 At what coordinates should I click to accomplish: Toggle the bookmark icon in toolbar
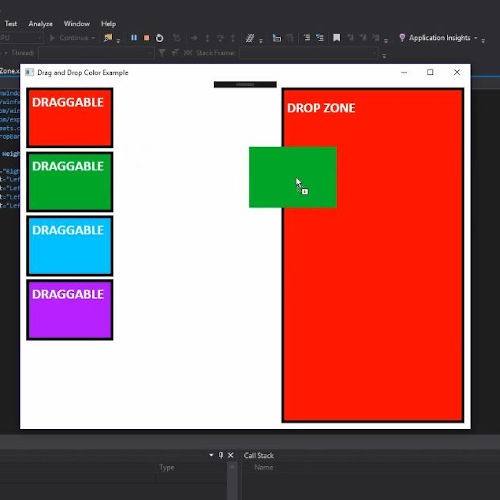pyautogui.click(x=337, y=38)
